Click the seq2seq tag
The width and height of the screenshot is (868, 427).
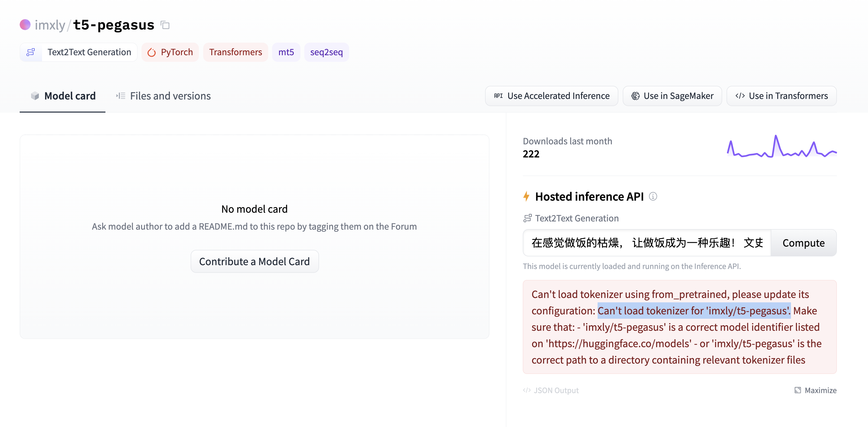[326, 52]
